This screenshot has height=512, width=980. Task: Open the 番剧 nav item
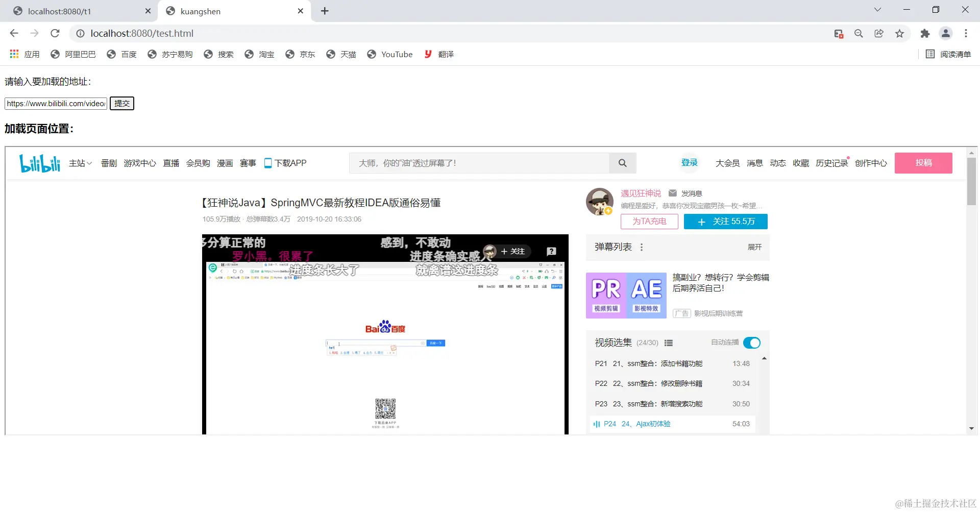pos(109,163)
